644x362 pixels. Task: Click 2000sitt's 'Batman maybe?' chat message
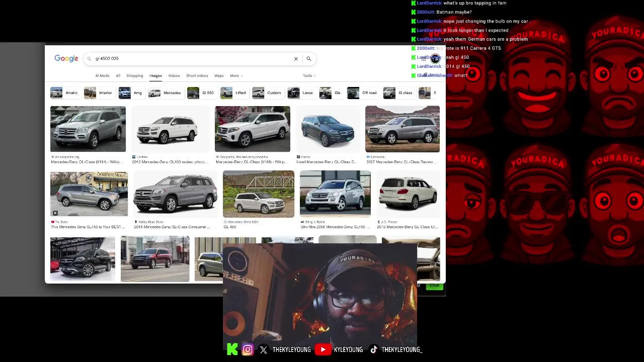442,12
